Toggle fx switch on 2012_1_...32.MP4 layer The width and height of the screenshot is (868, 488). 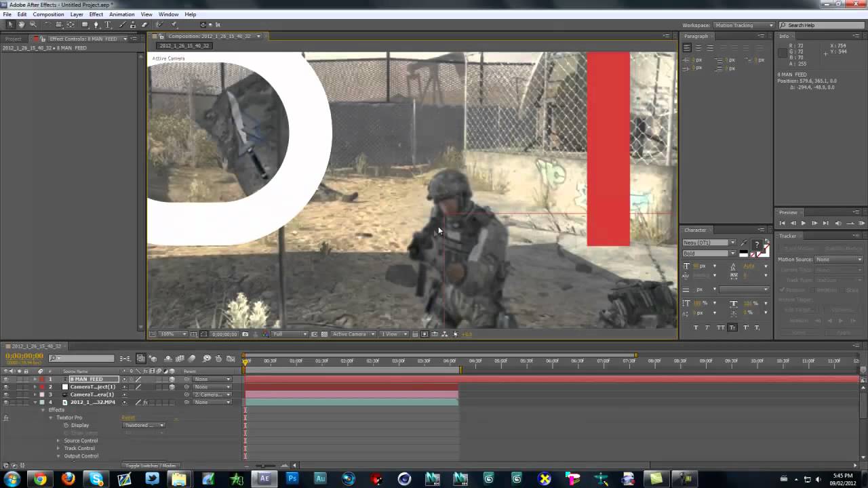[x=145, y=402]
